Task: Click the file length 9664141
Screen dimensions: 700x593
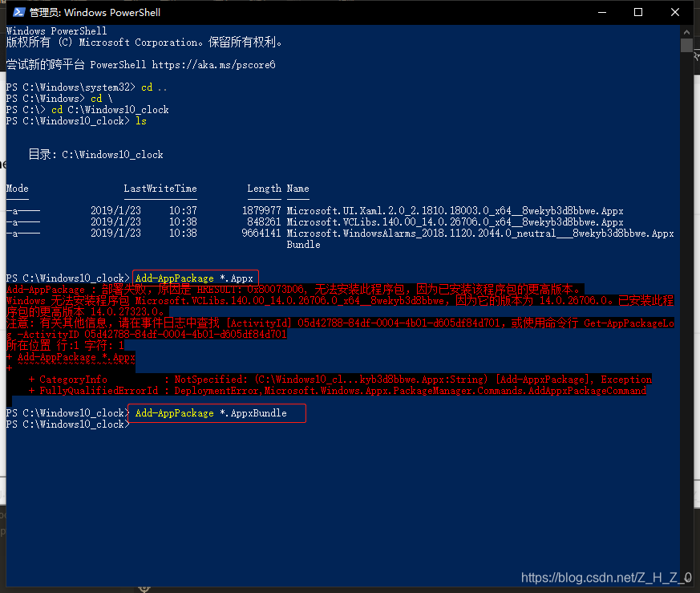Action: point(261,234)
